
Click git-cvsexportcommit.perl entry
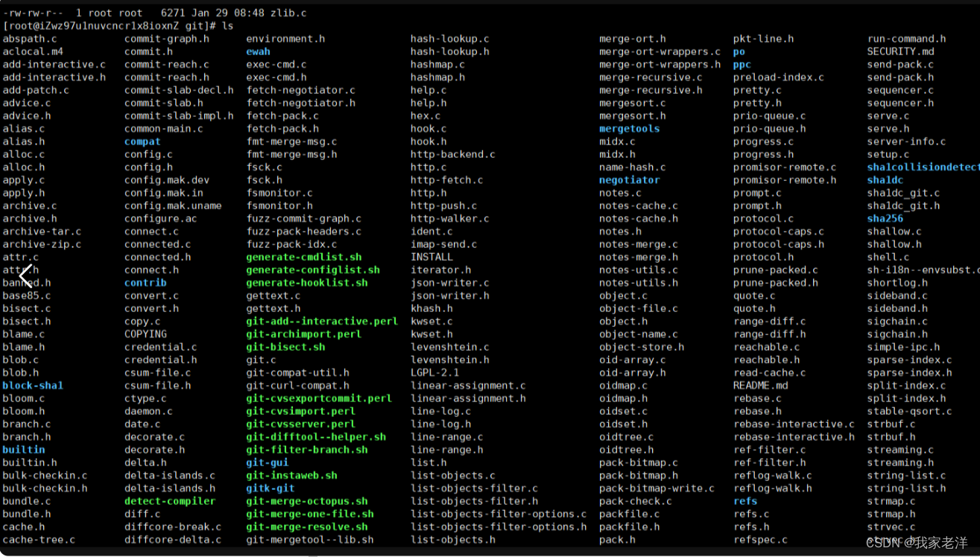(319, 398)
